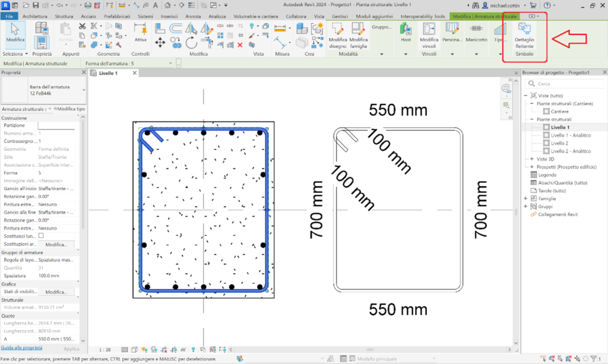Click Modifica vincoli icon
The height and width of the screenshot is (364, 608).
(429, 35)
